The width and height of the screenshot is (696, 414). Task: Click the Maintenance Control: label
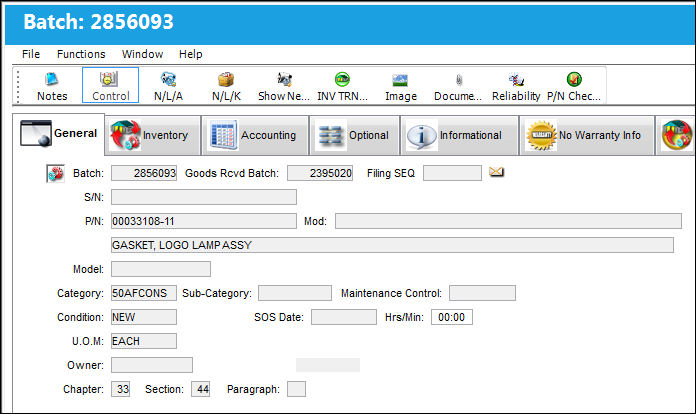click(x=392, y=293)
